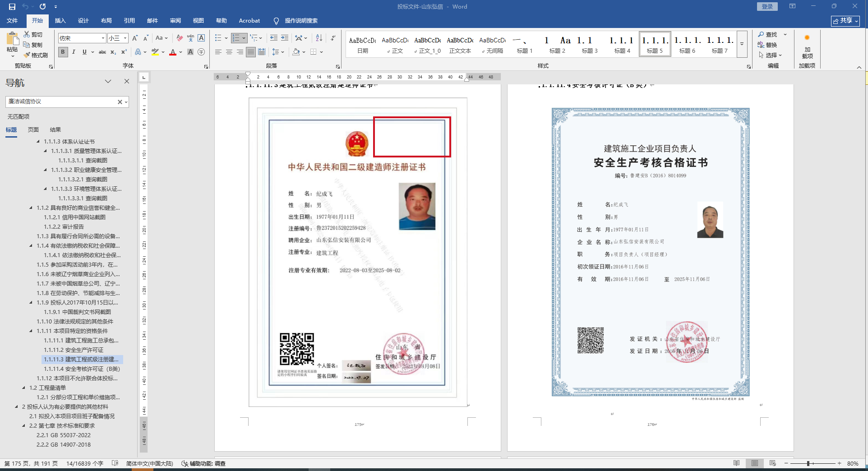868x471 pixels.
Task: Open the 插入 ribbon tab
Action: [60, 21]
